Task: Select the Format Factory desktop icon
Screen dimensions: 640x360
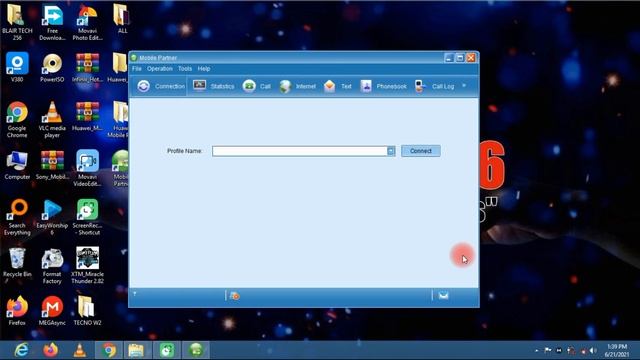Action: 52,265
